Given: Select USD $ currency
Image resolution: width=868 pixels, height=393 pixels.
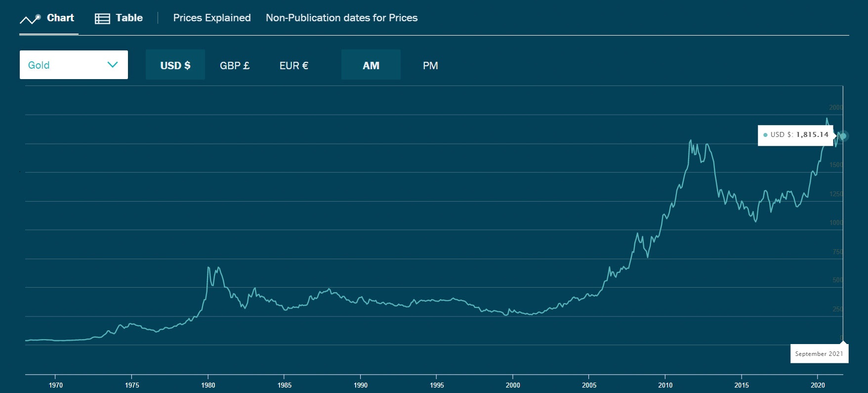Looking at the screenshot, I should pos(175,65).
